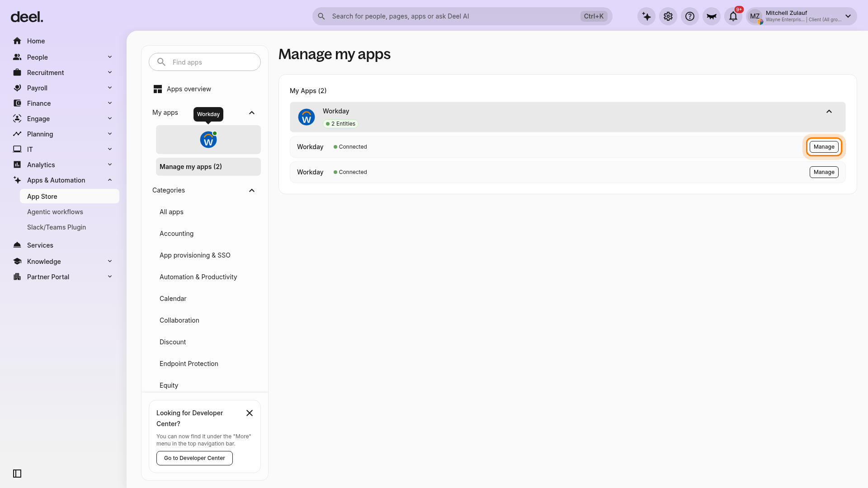Image resolution: width=868 pixels, height=488 pixels.
Task: Expand the Payroll menu chevron
Action: tap(110, 88)
